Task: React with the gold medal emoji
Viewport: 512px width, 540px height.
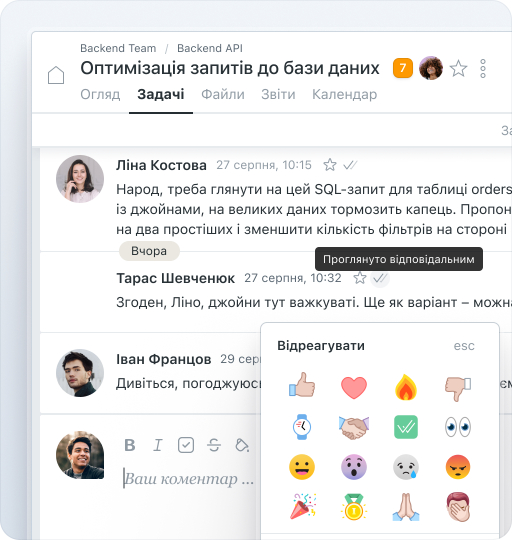Action: point(354,507)
